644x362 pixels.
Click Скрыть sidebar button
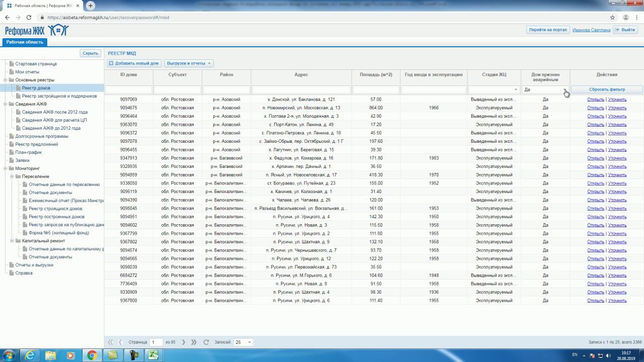91,53
